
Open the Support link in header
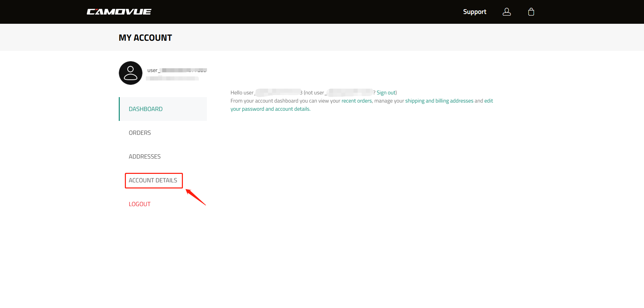pos(475,12)
